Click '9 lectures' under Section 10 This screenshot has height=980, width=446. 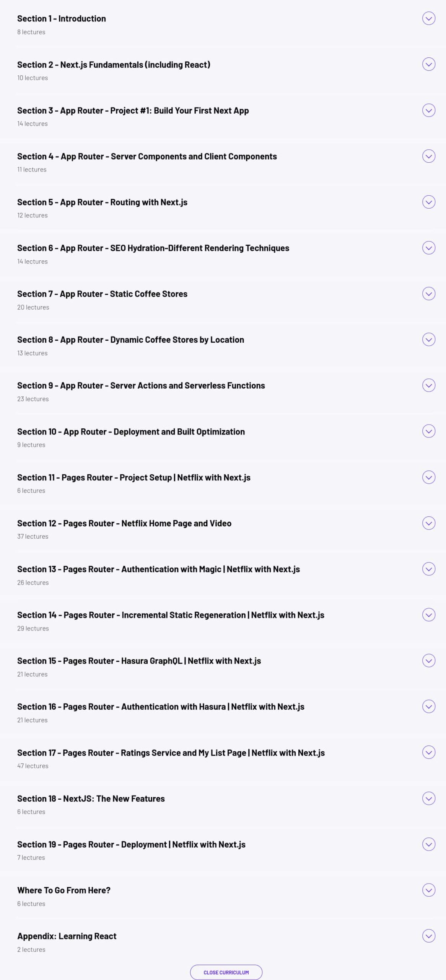[x=31, y=445]
